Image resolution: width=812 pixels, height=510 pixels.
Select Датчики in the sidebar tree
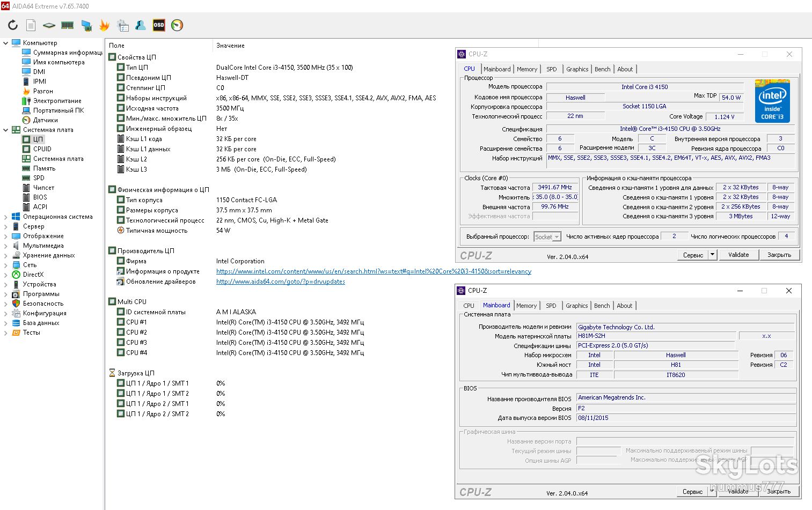[x=46, y=120]
